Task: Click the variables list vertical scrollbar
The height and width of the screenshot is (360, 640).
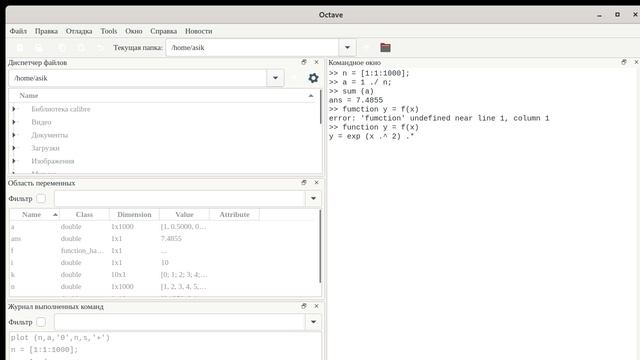Action: click(320, 246)
